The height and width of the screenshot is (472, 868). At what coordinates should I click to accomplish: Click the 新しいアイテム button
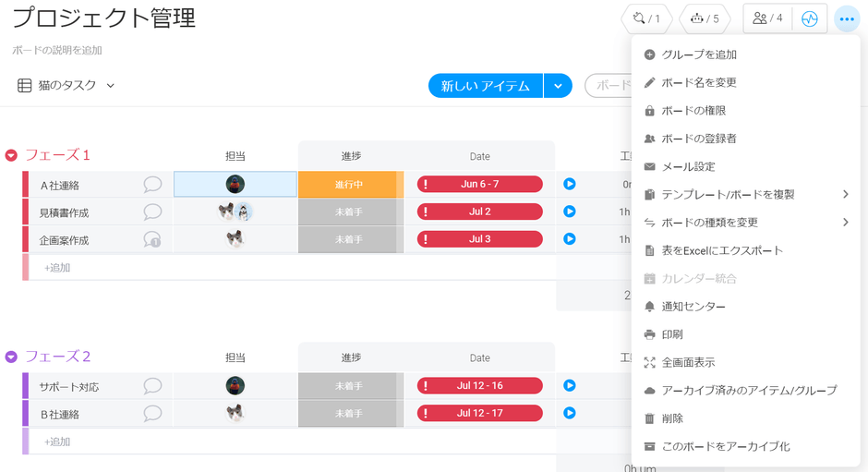[x=486, y=86]
